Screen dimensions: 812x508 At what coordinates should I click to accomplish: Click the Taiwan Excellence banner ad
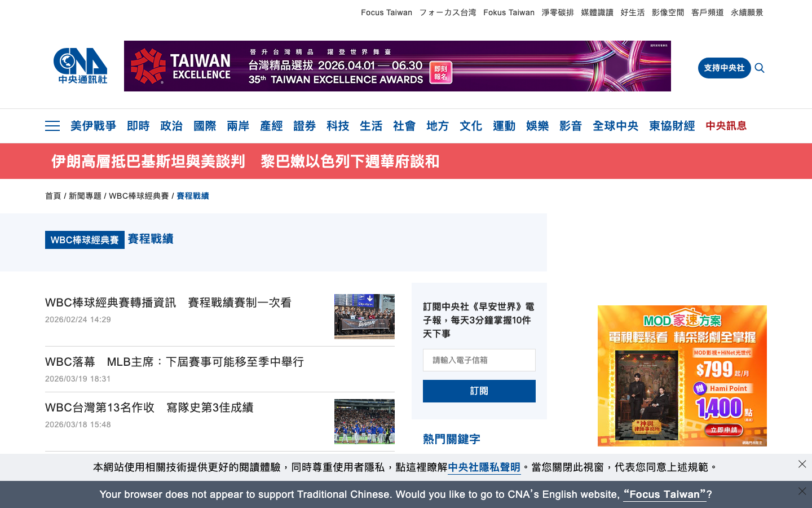[x=398, y=66]
